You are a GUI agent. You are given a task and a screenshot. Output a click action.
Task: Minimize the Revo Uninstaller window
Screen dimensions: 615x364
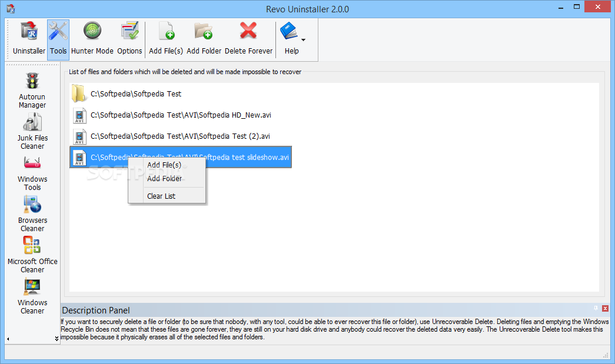click(561, 7)
